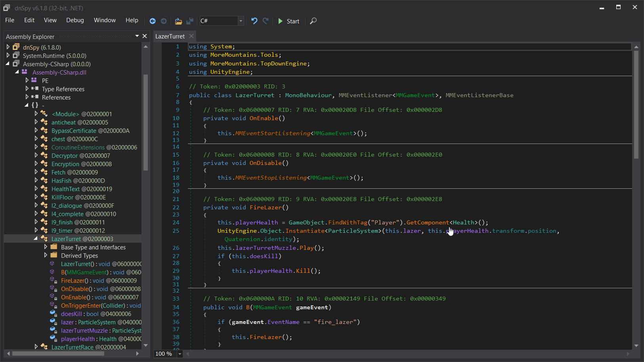Expand the dnSpy (6.1.8.0) assembly node
The width and height of the screenshot is (644, 362).
(8, 47)
